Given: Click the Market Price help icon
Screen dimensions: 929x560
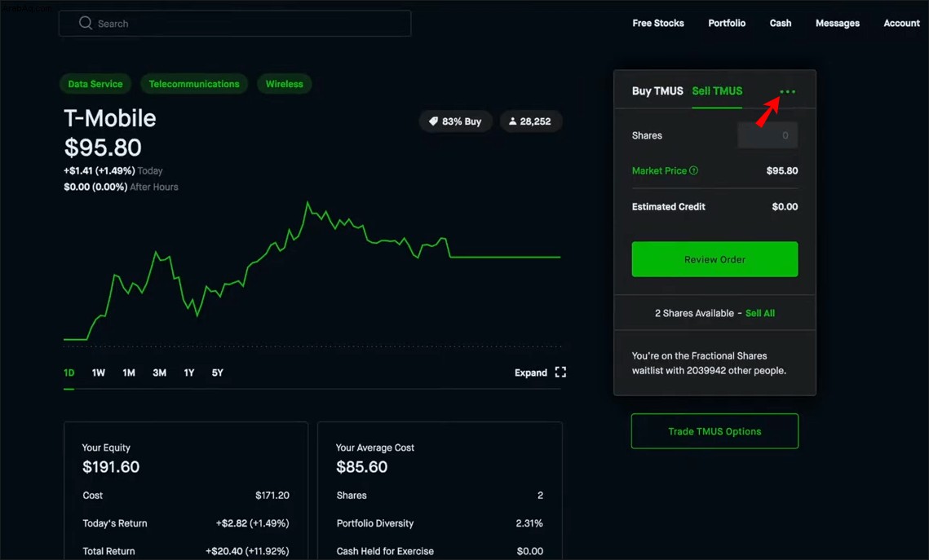Looking at the screenshot, I should point(694,170).
